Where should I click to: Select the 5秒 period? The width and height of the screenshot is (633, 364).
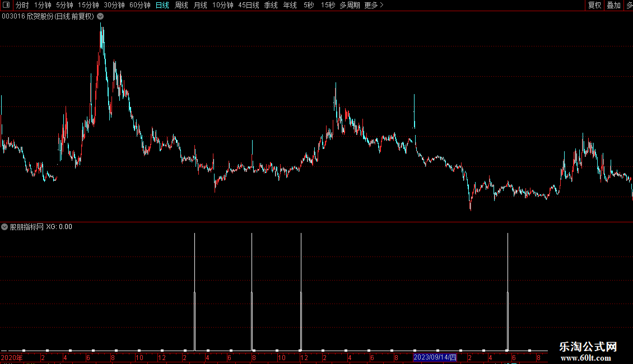[x=309, y=5]
